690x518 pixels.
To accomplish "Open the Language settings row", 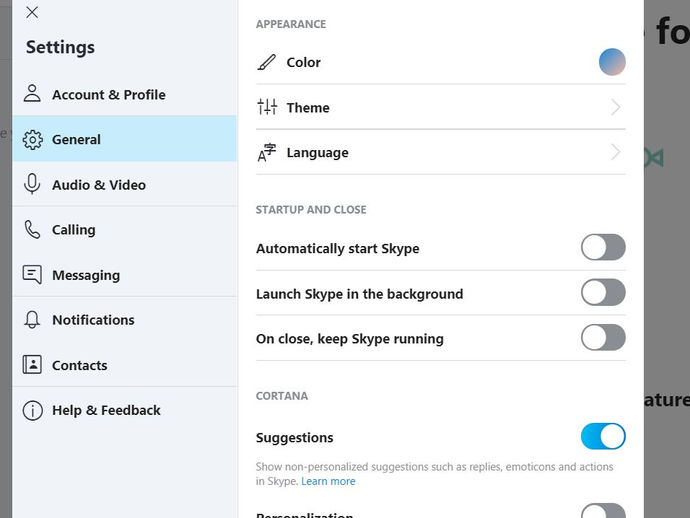I will [x=440, y=152].
